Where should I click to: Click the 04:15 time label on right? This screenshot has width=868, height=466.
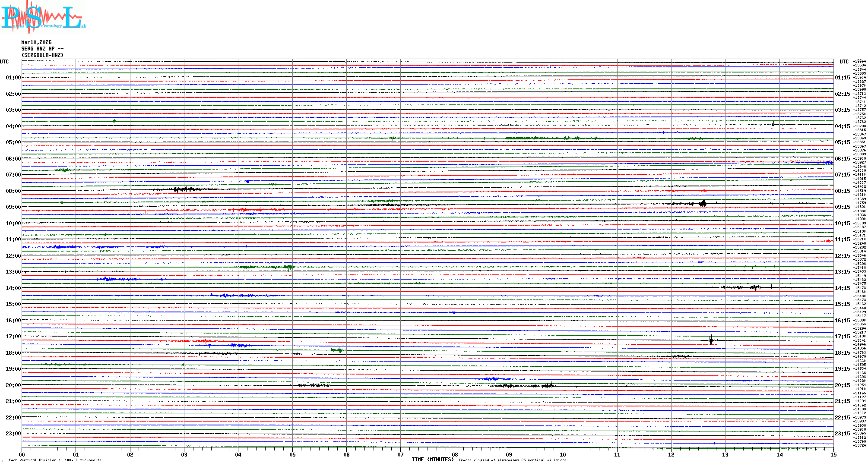tap(842, 126)
